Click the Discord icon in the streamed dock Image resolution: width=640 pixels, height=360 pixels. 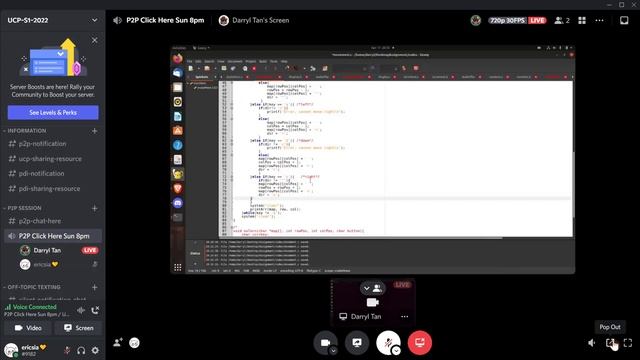(x=178, y=203)
